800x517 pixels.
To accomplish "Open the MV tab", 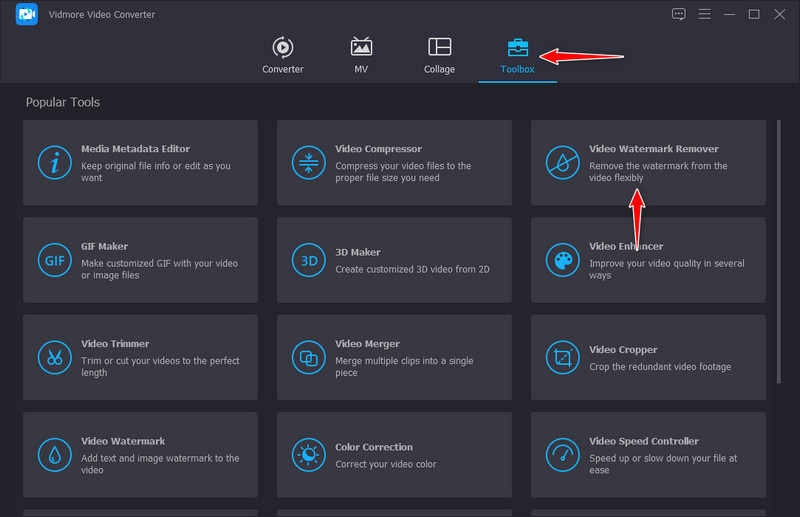I will (x=361, y=55).
